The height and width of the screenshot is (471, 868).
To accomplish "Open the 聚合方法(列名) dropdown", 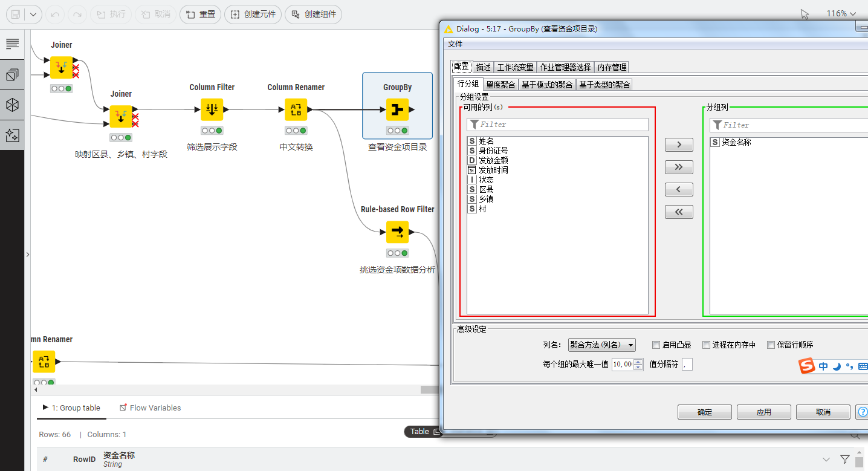I will pyautogui.click(x=601, y=345).
